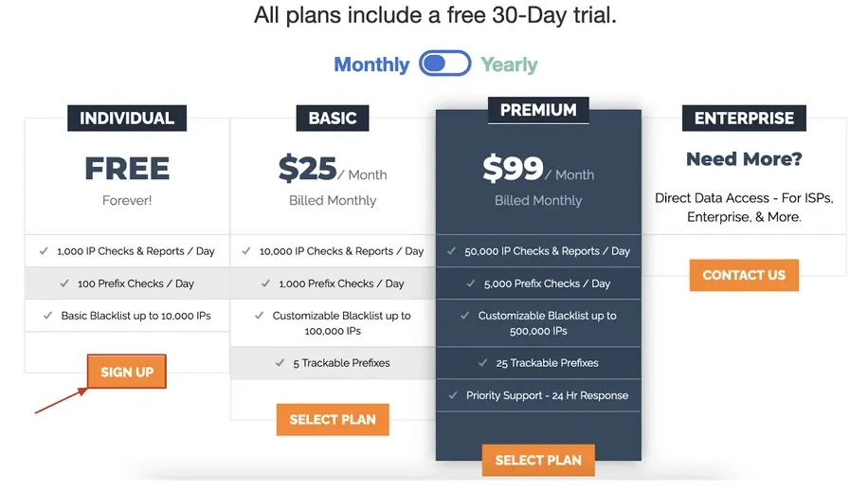Screen dimensions: 868x493
Task: Open the PREMIUM plan header tab
Action: (x=538, y=110)
